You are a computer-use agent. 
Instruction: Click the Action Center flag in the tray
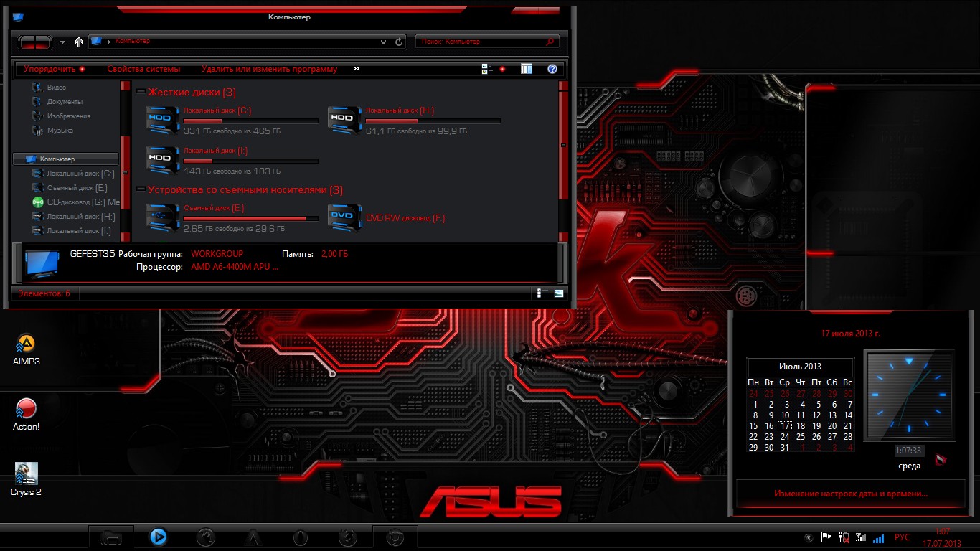826,537
